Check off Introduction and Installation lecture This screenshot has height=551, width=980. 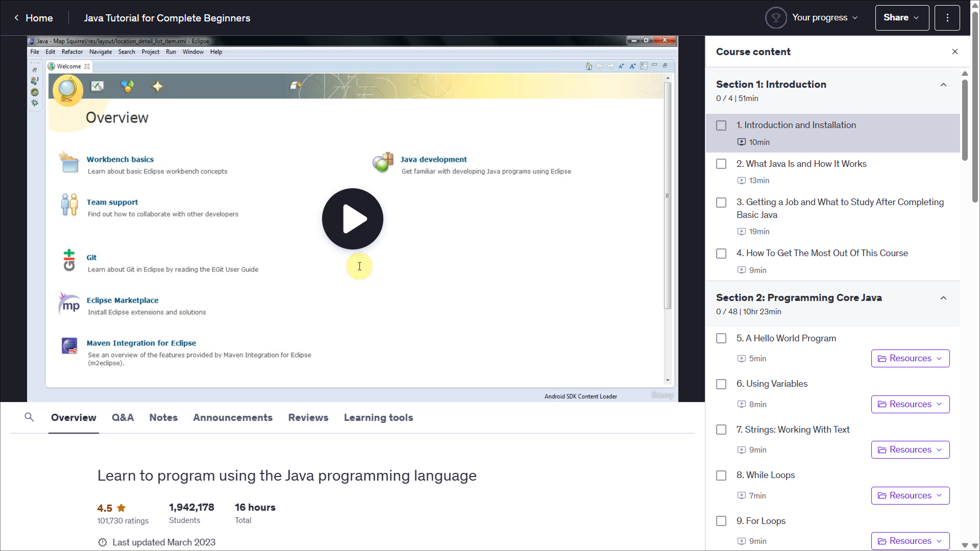[721, 126]
